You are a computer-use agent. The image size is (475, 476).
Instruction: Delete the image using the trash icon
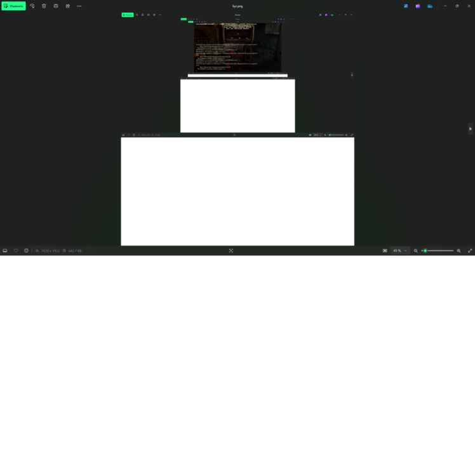click(44, 6)
